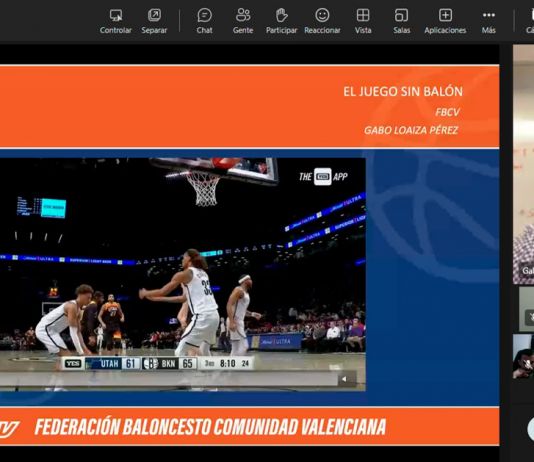This screenshot has height=462, width=534.
Task: Click the 8:10 game clock
Action: 227,364
